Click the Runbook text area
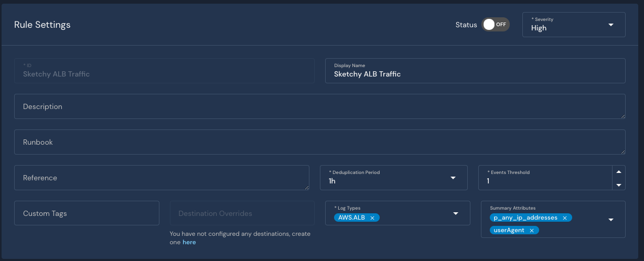Viewport: 644px width, 261px height. [319, 142]
